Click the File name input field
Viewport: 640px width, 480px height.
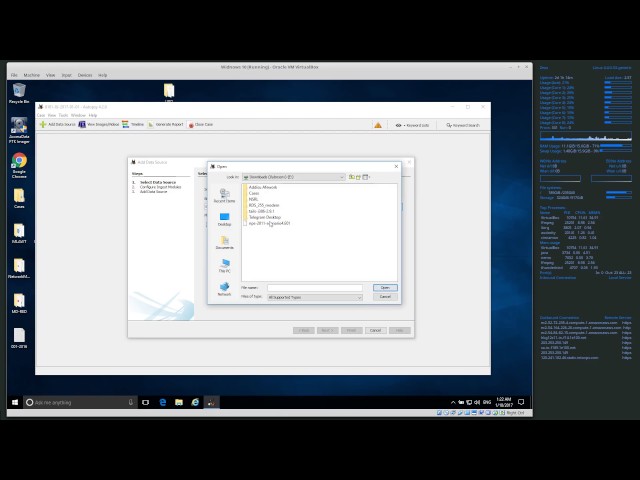point(315,288)
